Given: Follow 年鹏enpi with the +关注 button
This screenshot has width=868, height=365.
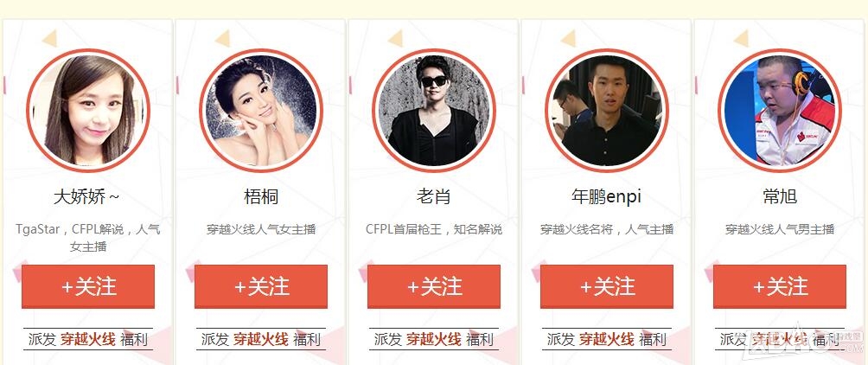Looking at the screenshot, I should click(607, 286).
